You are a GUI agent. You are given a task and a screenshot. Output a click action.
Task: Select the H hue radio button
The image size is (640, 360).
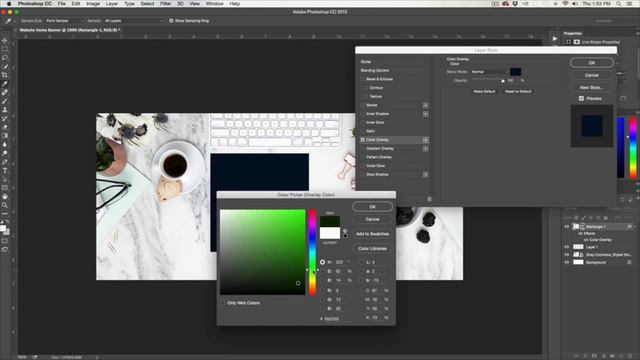(322, 262)
